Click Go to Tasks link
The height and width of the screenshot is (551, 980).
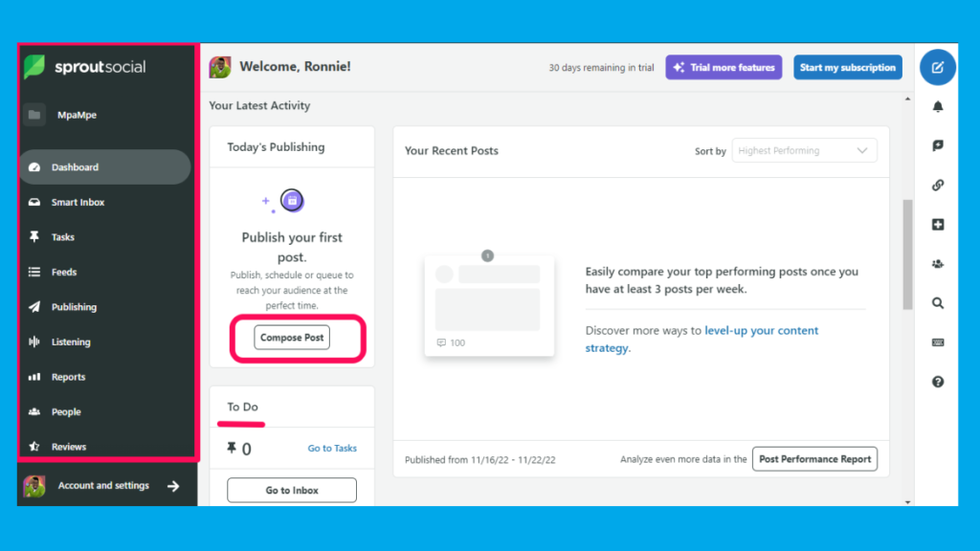332,448
